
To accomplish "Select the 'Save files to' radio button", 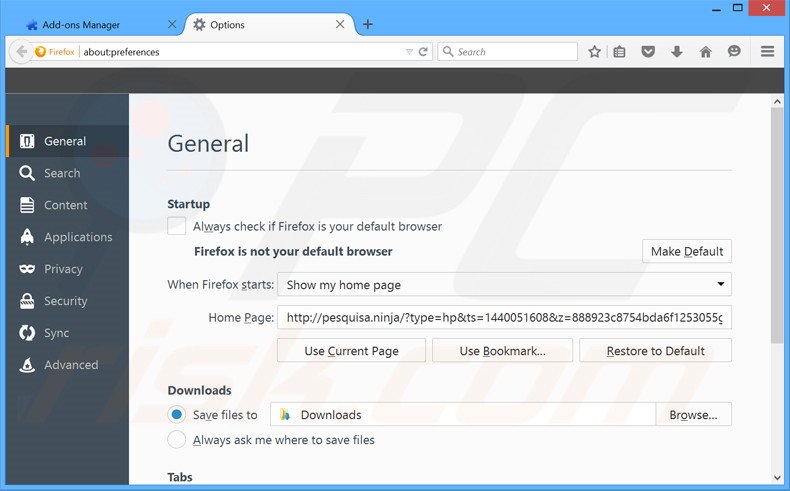I will [177, 414].
